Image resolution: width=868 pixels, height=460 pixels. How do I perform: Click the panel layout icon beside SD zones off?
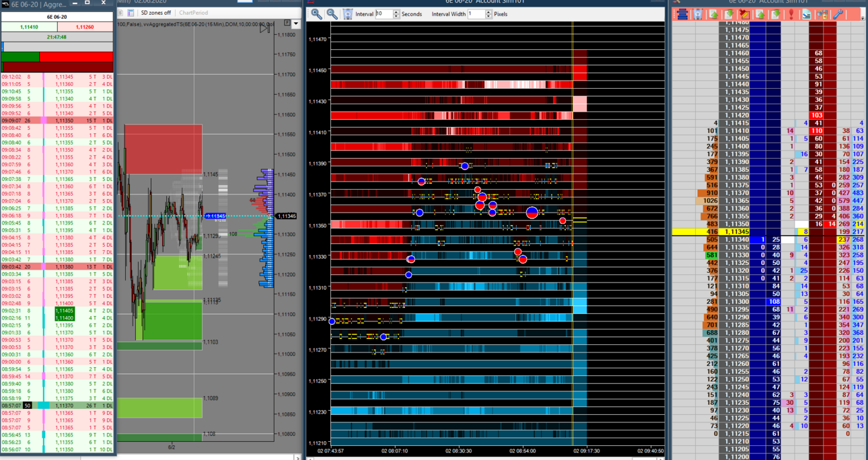(131, 13)
